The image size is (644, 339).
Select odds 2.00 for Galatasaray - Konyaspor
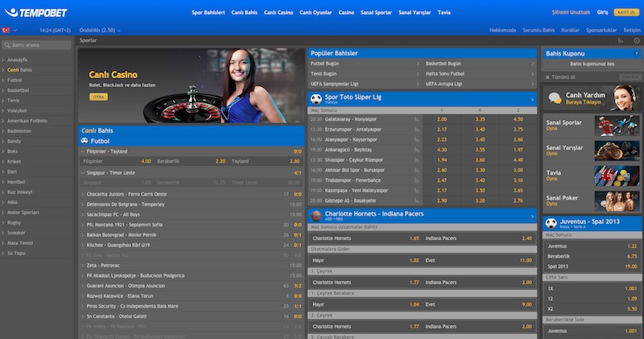click(442, 119)
